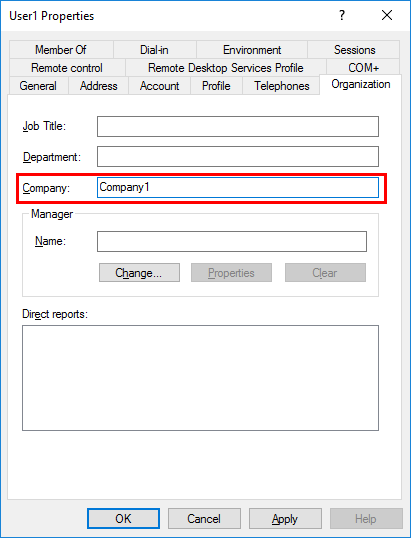
Task: Switch to the General tab
Action: pos(38,85)
